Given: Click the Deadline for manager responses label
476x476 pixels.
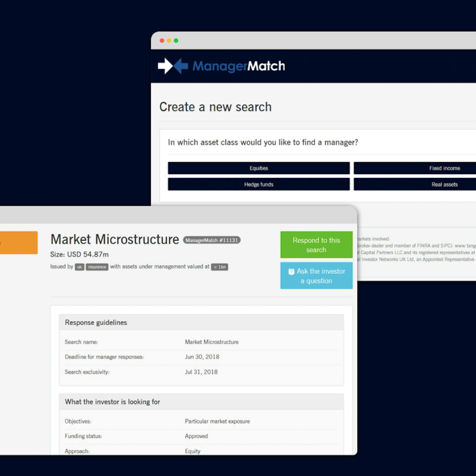Looking at the screenshot, I should point(104,357).
